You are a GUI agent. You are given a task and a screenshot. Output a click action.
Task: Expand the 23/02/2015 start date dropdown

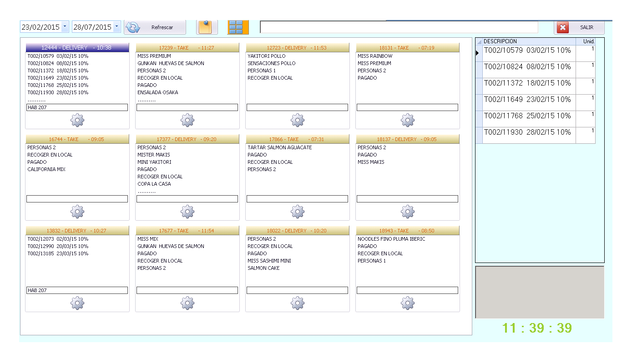click(65, 27)
